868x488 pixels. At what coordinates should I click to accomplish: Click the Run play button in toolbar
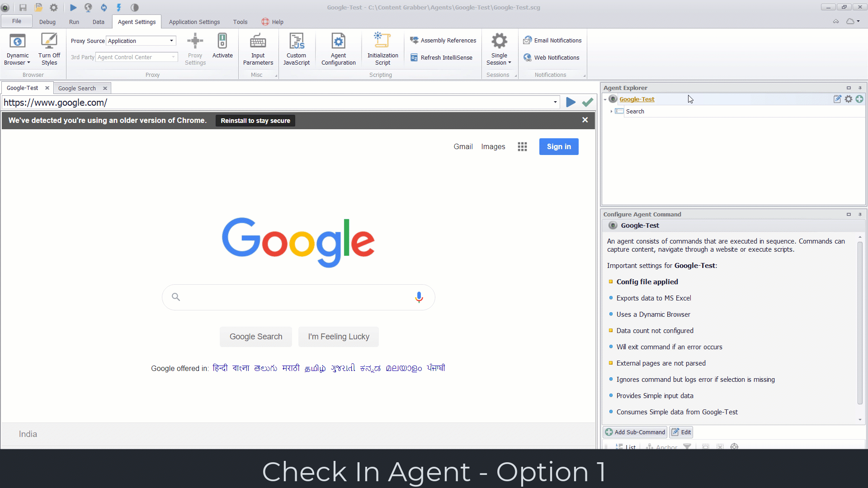(73, 7)
